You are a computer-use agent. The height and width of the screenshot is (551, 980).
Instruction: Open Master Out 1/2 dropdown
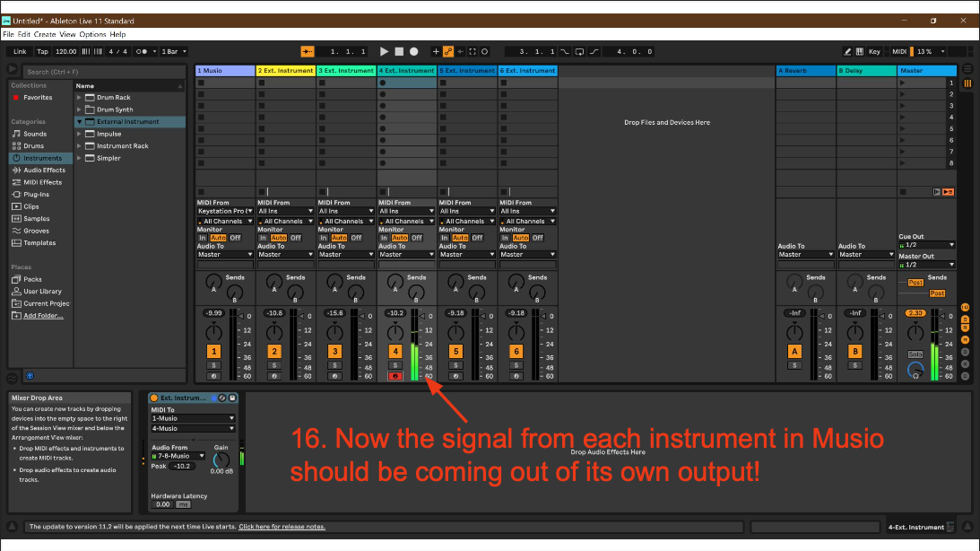click(x=927, y=265)
